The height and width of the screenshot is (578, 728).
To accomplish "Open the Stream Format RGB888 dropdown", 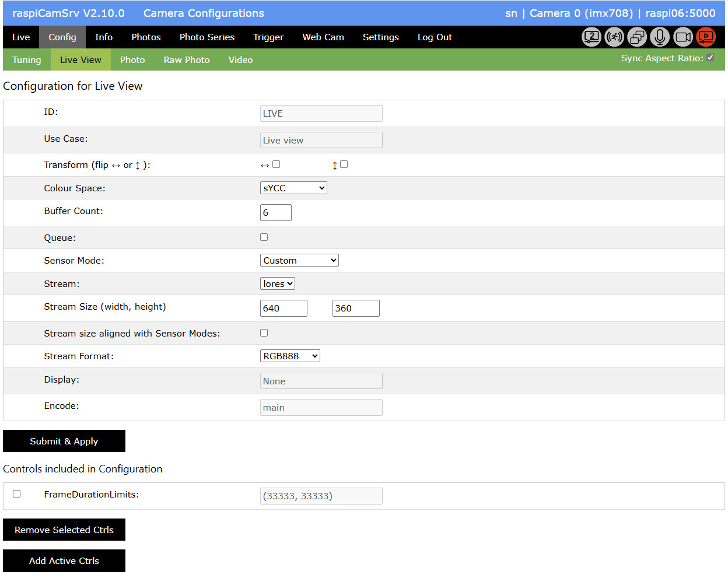I will [290, 356].
